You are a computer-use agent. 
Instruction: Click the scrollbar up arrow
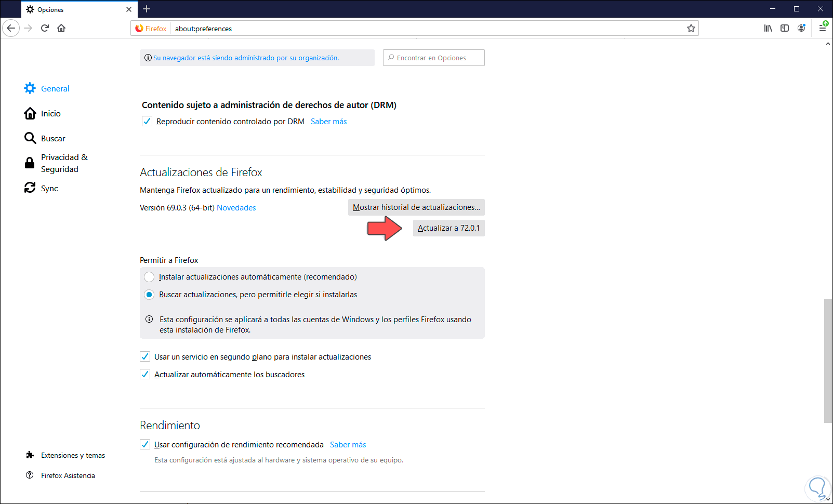coord(828,44)
